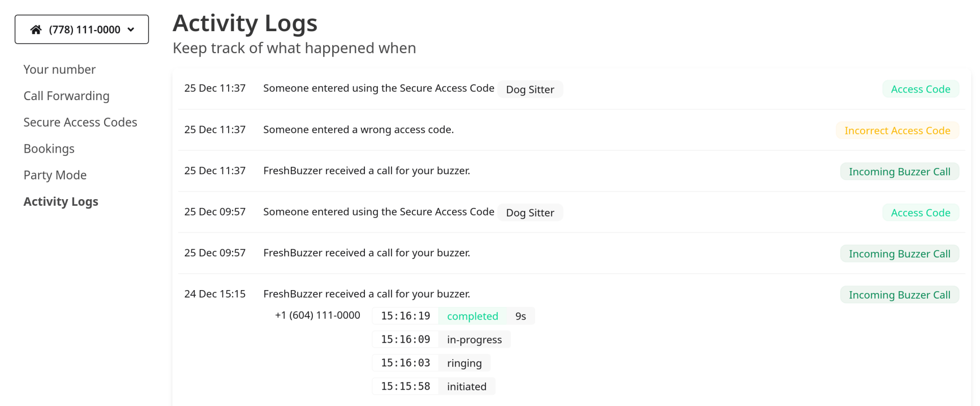Viewport: 980px width, 406px height.
Task: Click the completed call status label
Action: 472,317
